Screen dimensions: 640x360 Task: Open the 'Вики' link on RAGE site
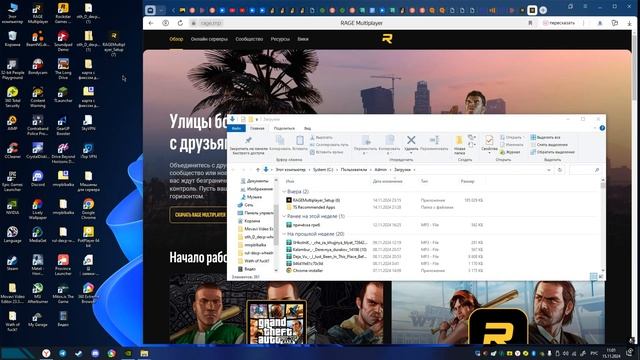[x=303, y=39]
